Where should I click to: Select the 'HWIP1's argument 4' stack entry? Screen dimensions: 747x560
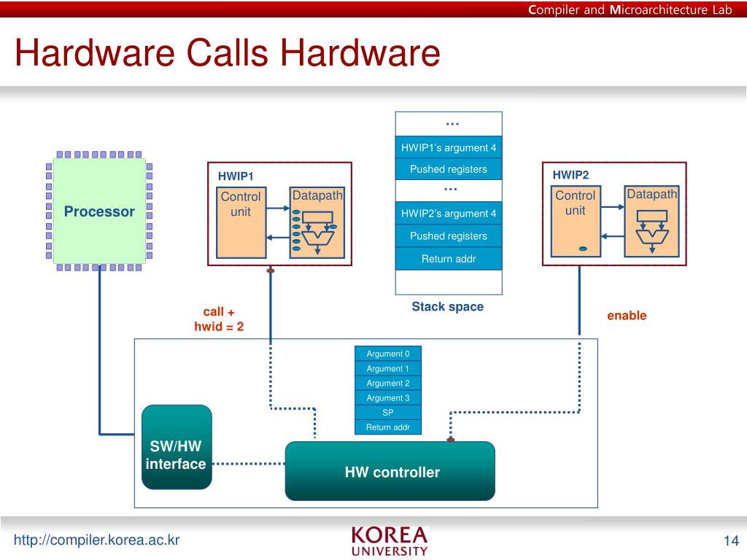449,147
